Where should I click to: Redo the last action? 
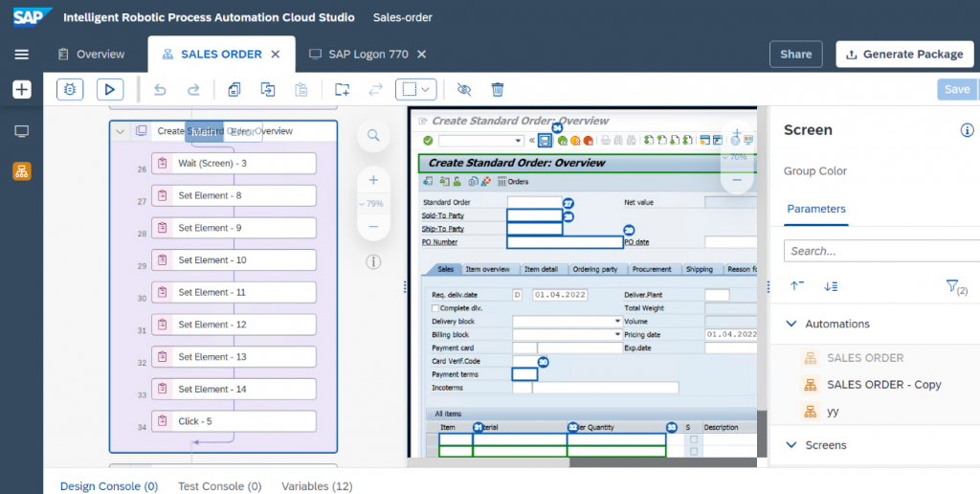coord(193,89)
